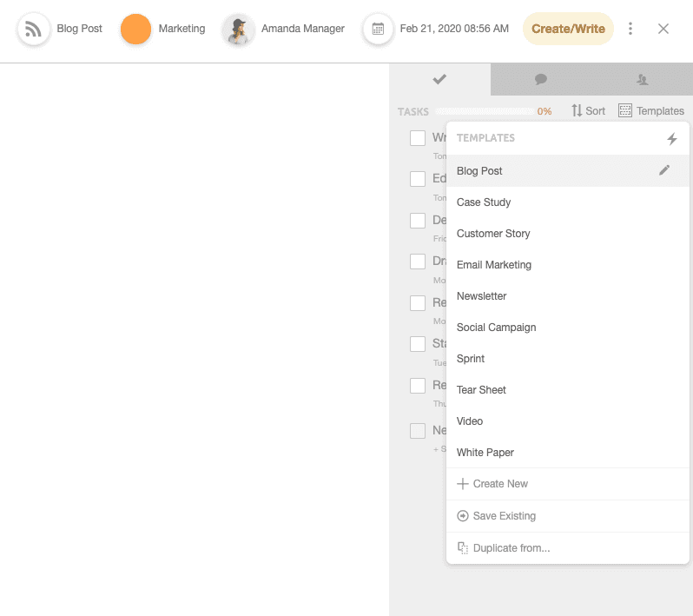Check the second task checkbox
This screenshot has width=693, height=616.
pyautogui.click(x=418, y=179)
